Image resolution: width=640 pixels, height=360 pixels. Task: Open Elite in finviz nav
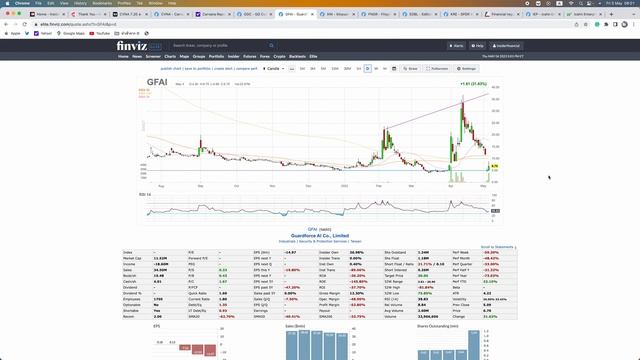313,56
